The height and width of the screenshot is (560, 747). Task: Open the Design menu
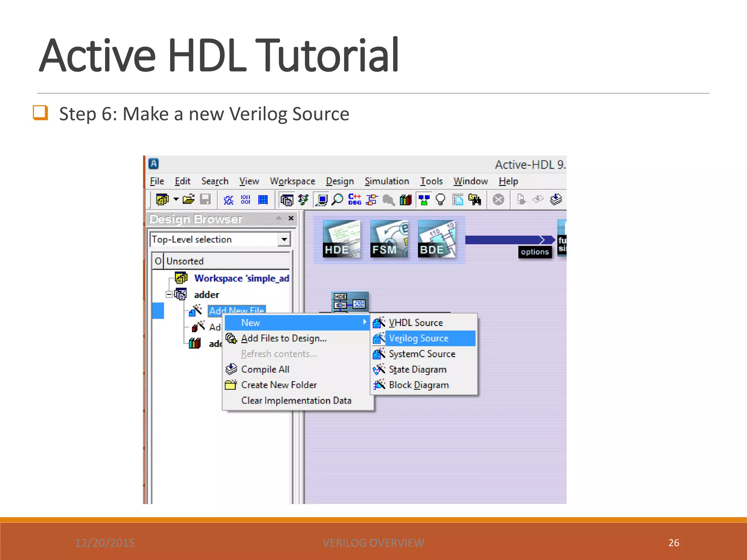pos(340,181)
